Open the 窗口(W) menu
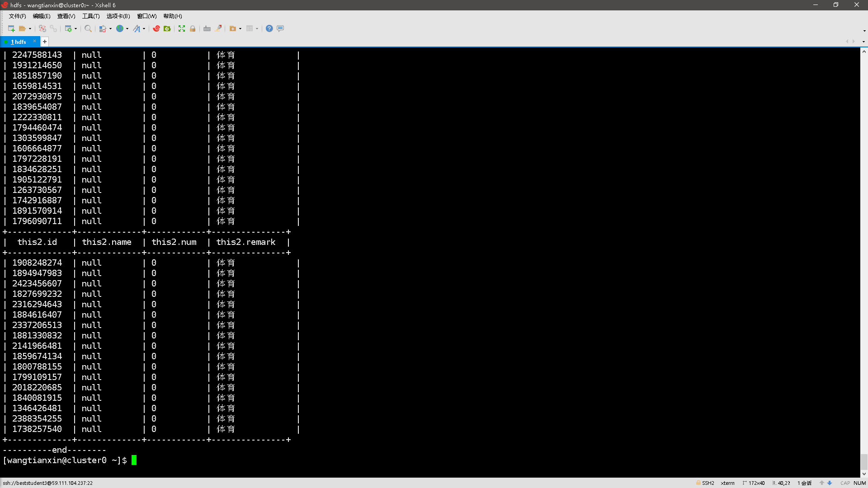Screen dimensions: 868x488 coord(147,16)
